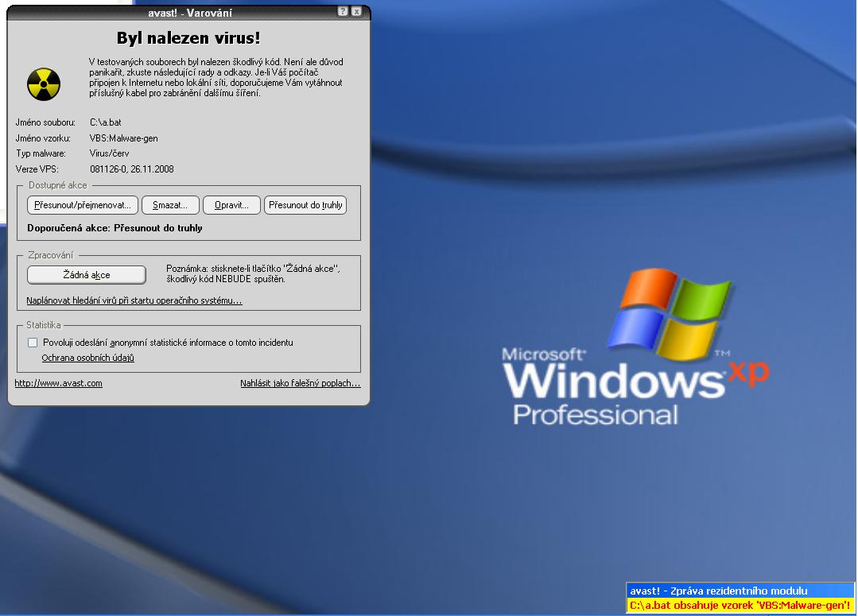Click the Přesunout/přejmenovat... button

[83, 205]
